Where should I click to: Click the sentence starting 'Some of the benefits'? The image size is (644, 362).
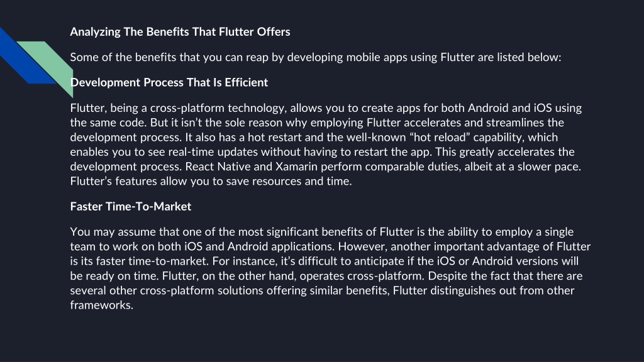[316, 57]
